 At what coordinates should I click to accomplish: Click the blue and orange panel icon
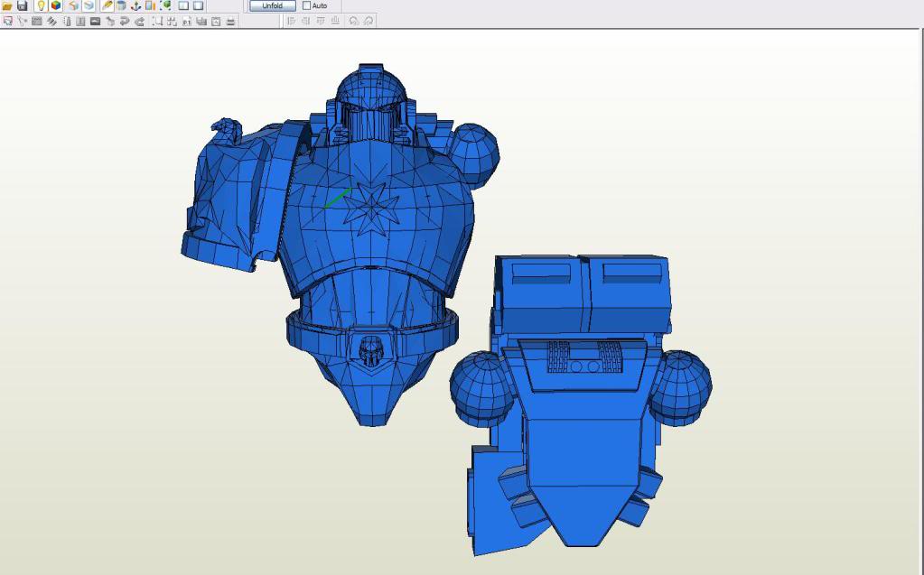click(150, 6)
